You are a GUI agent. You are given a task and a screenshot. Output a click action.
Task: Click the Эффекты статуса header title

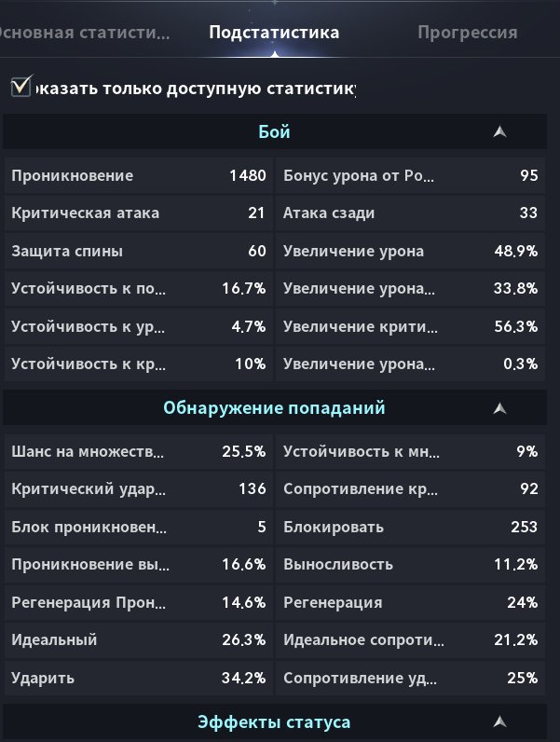[x=274, y=722]
